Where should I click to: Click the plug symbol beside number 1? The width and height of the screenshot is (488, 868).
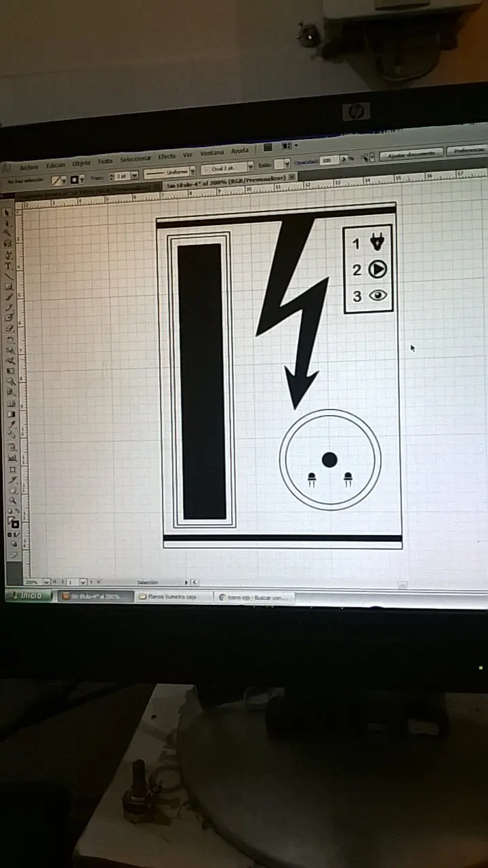point(377,241)
